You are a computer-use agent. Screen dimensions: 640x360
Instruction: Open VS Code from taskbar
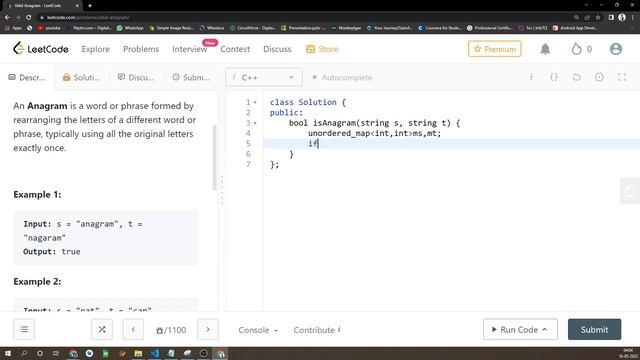pyautogui.click(x=155, y=353)
